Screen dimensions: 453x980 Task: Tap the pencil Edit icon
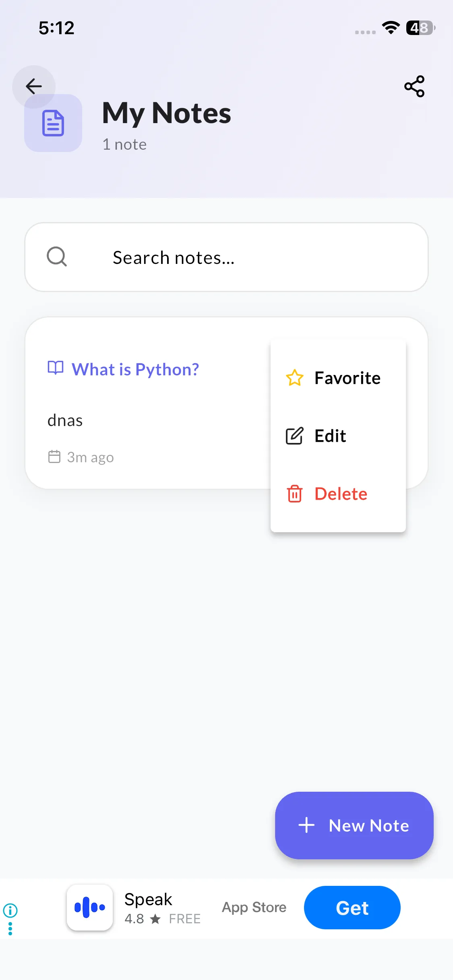294,436
